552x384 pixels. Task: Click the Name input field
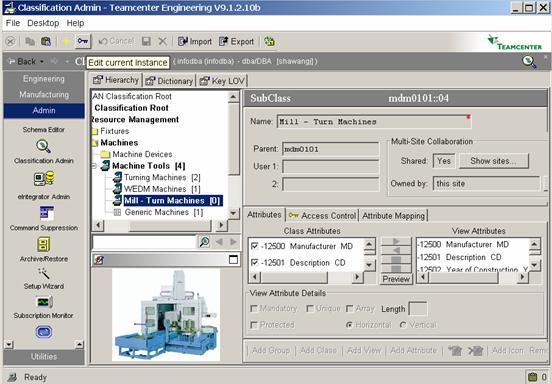tap(374, 122)
